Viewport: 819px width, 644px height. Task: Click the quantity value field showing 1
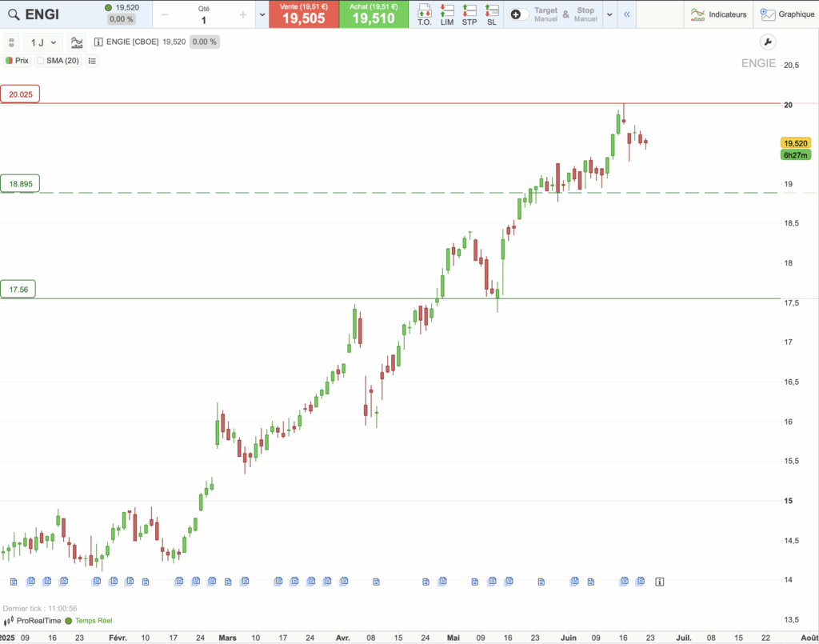point(204,20)
